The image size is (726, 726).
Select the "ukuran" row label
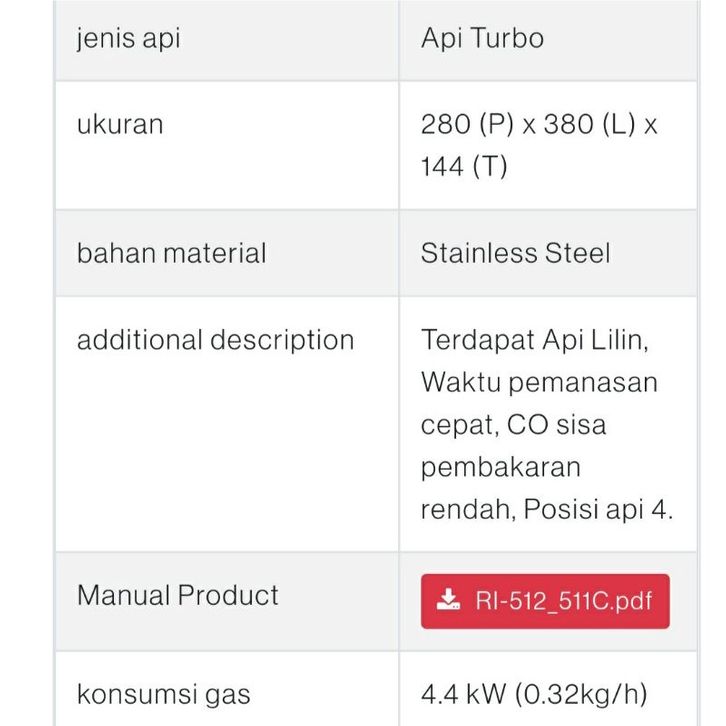(120, 125)
